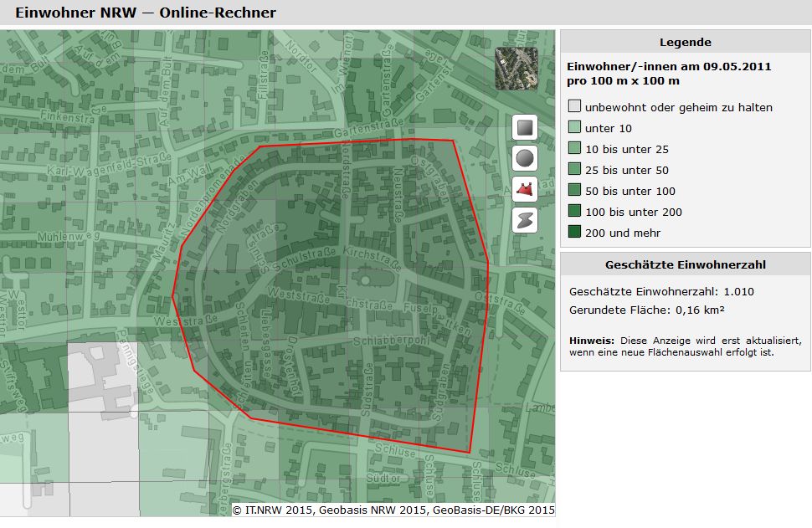Click the '25 bis unter 50' swatch

[x=574, y=170]
